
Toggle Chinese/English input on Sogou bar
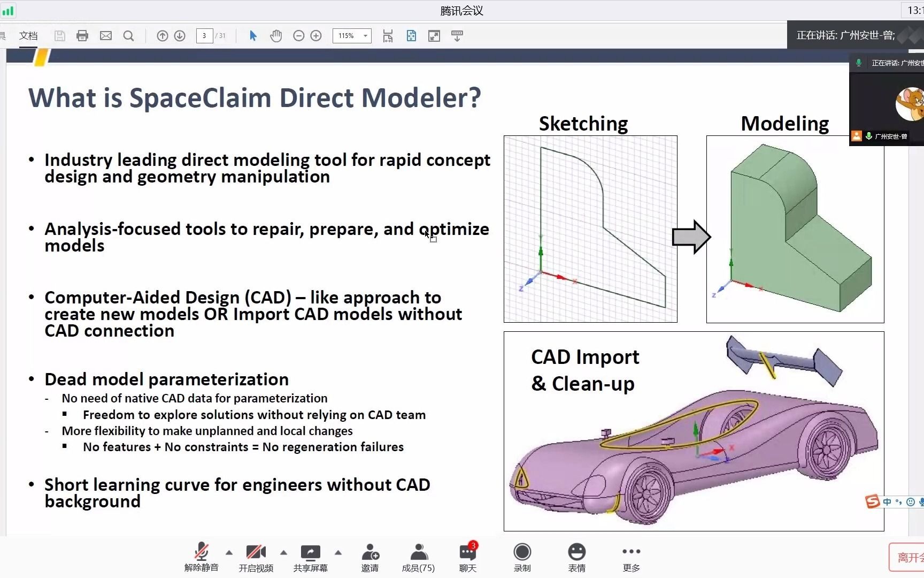tap(887, 502)
